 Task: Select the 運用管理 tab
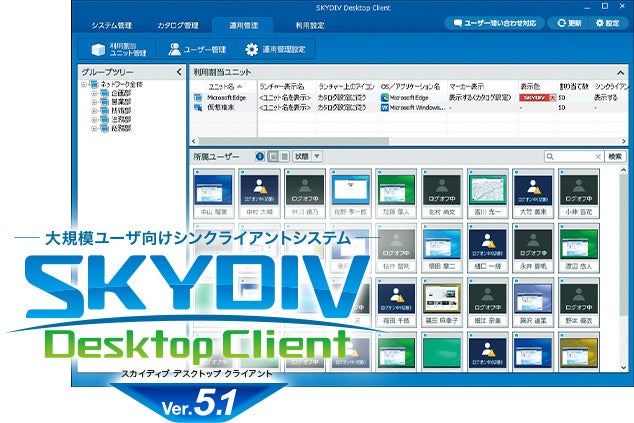tap(243, 25)
